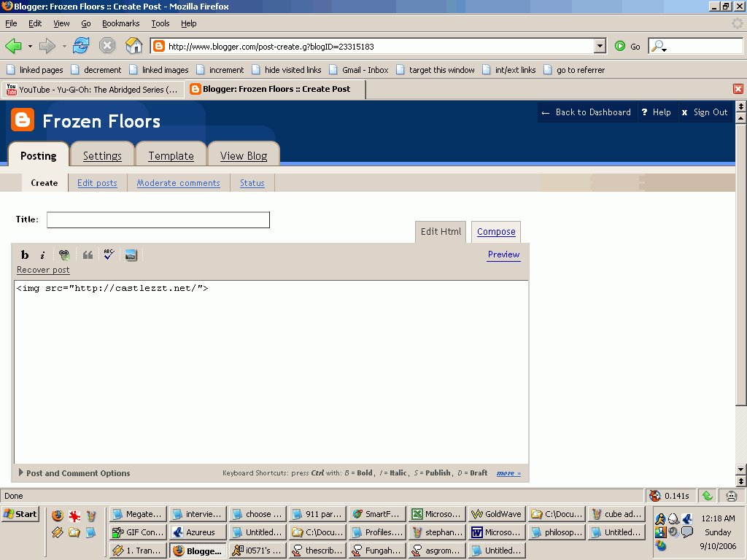Open the Bookmarks menu

tap(120, 23)
